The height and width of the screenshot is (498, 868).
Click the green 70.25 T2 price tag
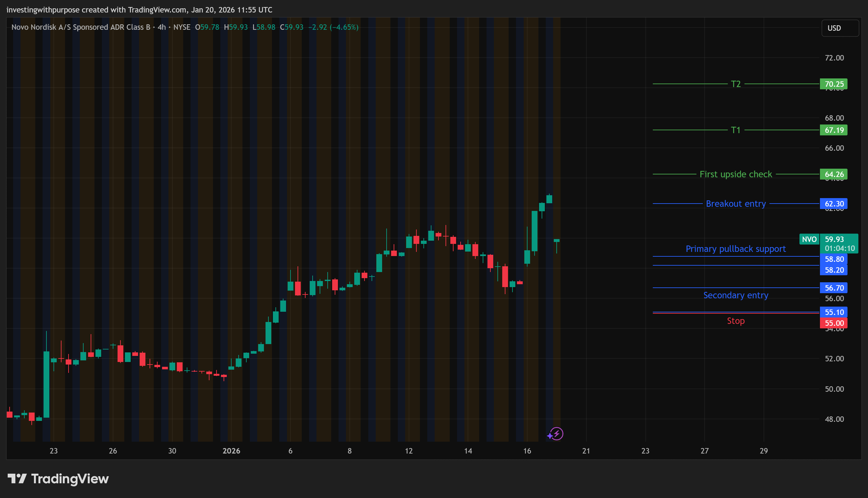pyautogui.click(x=833, y=84)
